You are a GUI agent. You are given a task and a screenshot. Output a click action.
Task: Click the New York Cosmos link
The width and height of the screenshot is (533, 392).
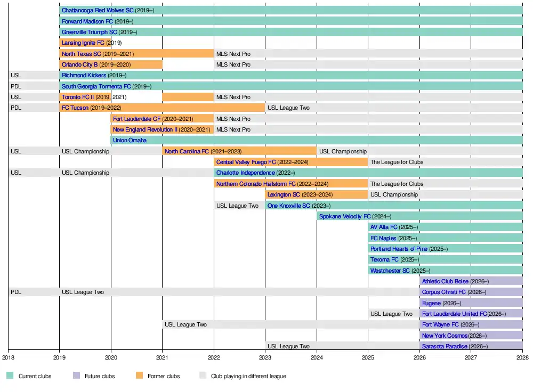point(445,336)
